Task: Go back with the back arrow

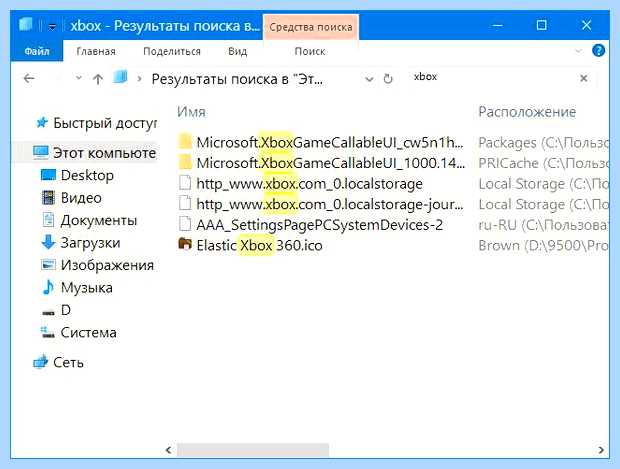Action: [29, 78]
